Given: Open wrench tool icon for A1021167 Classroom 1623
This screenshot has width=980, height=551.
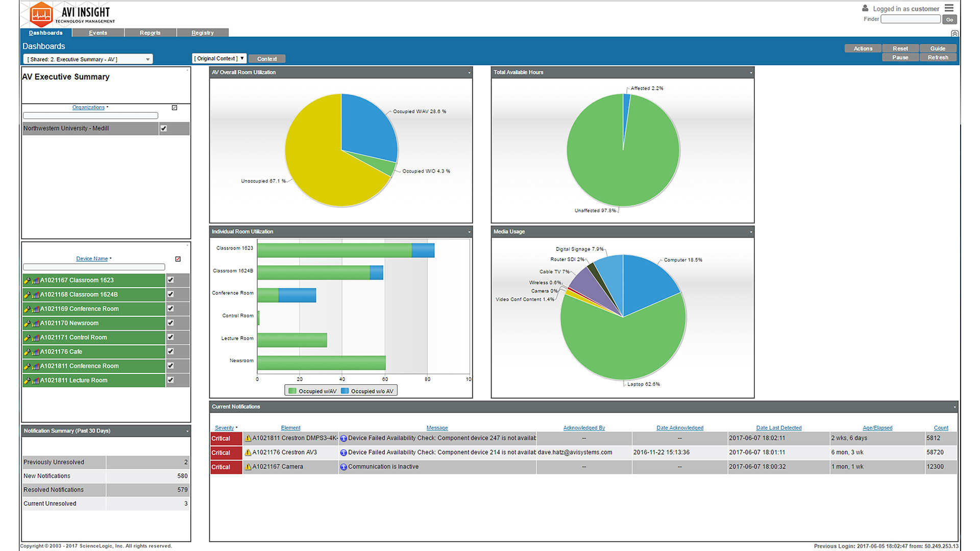Looking at the screenshot, I should 27,280.
